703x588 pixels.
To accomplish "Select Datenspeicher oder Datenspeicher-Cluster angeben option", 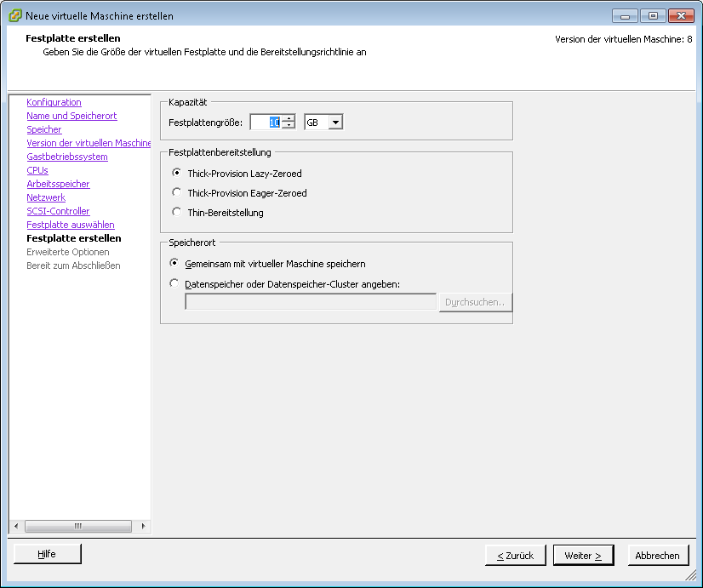I will point(175,283).
